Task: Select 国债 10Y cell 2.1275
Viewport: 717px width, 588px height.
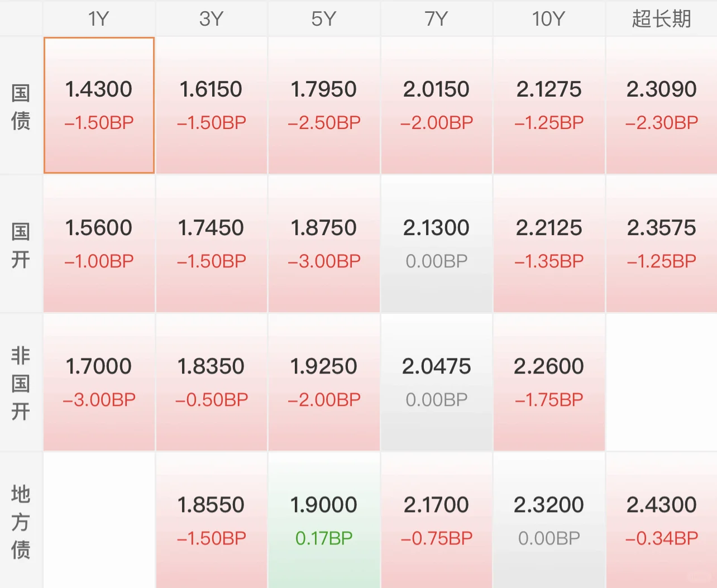Action: 549,105
